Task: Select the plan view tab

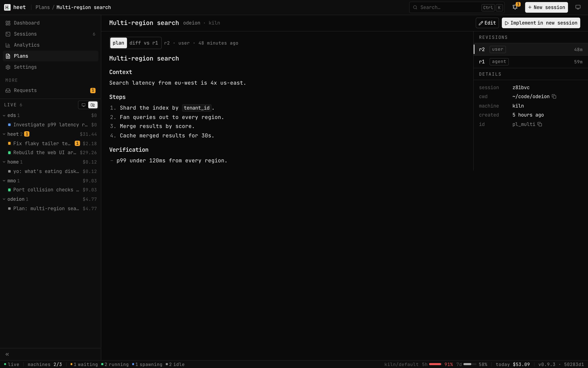Action: (x=118, y=43)
